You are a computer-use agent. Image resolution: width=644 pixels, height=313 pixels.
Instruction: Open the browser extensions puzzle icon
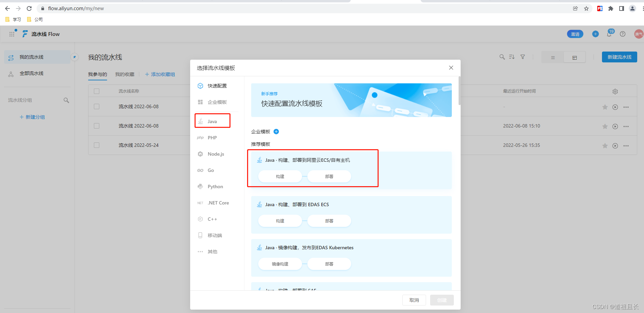(611, 8)
